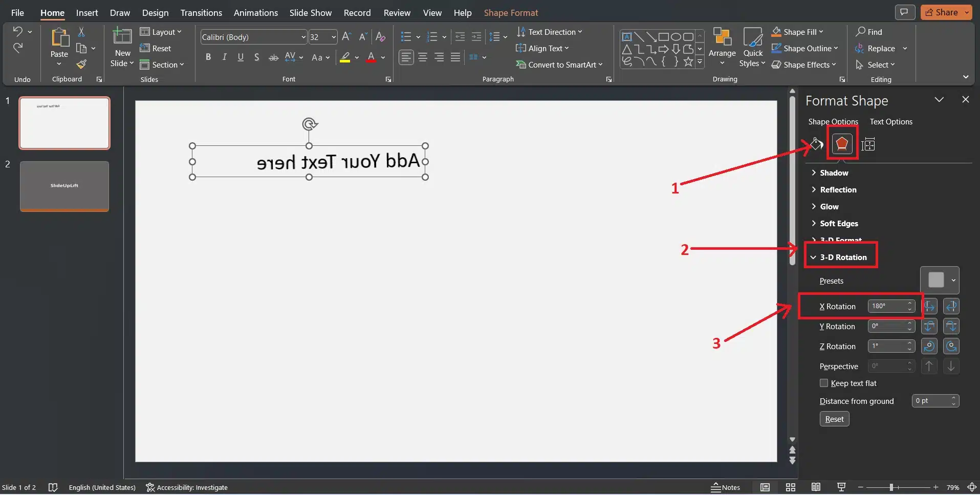Toggle Italic formatting
The image size is (980, 495).
(x=224, y=57)
